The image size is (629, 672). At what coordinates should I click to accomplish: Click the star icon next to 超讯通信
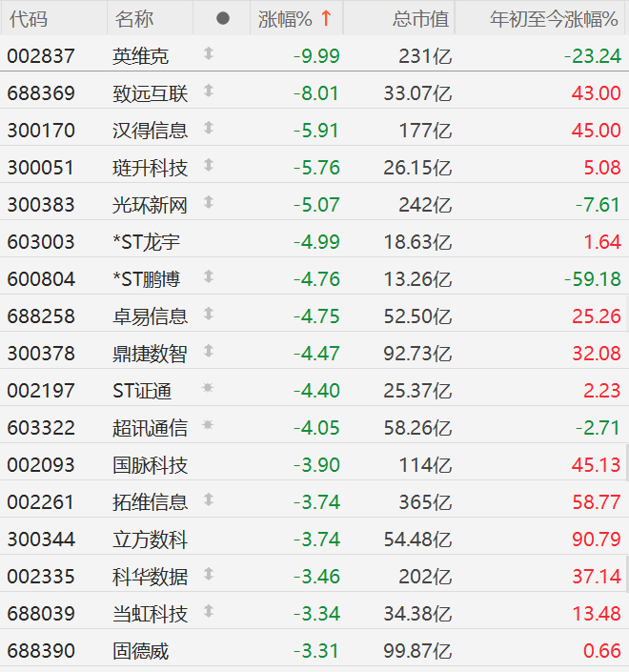point(208,425)
